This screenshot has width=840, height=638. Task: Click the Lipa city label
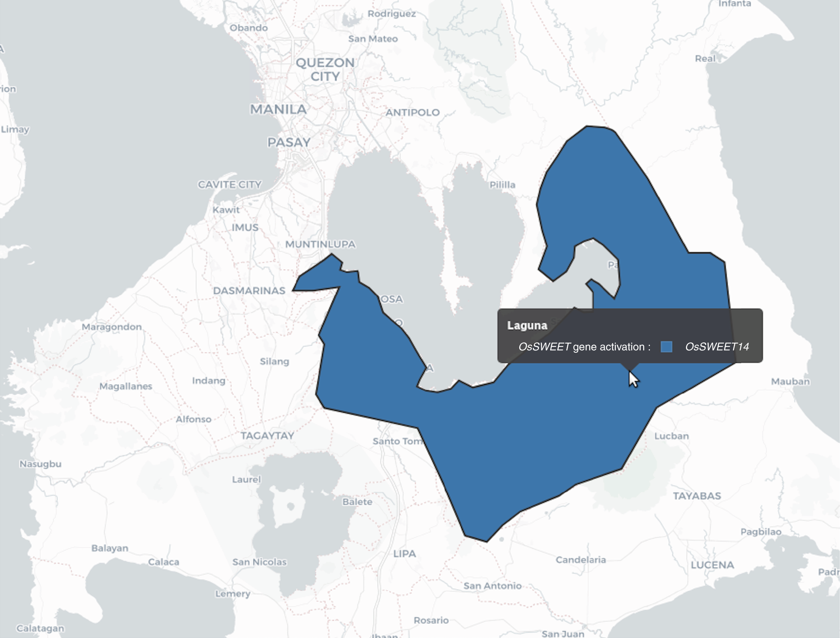404,554
